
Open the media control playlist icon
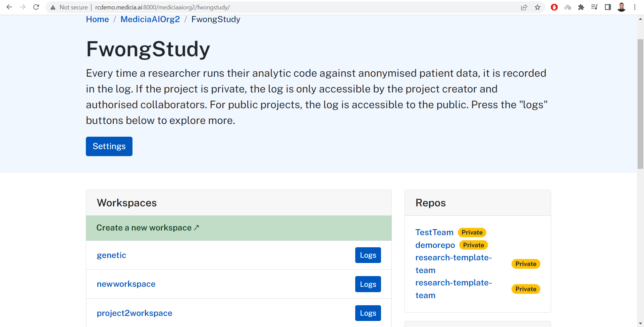pos(594,7)
